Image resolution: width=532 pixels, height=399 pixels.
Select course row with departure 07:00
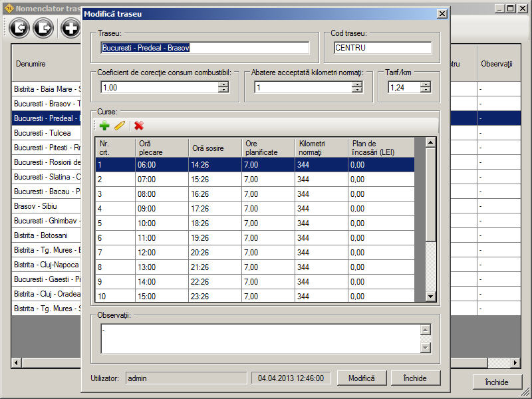click(x=255, y=180)
